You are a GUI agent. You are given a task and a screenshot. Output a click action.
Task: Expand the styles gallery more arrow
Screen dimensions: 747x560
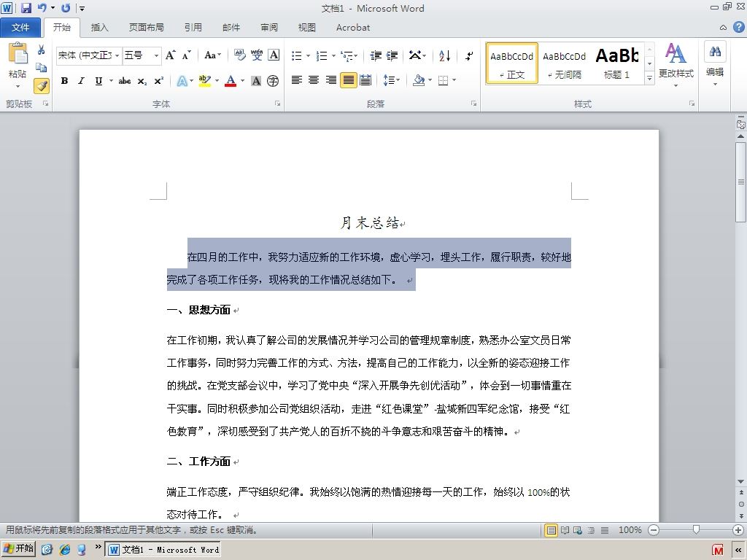pyautogui.click(x=649, y=78)
